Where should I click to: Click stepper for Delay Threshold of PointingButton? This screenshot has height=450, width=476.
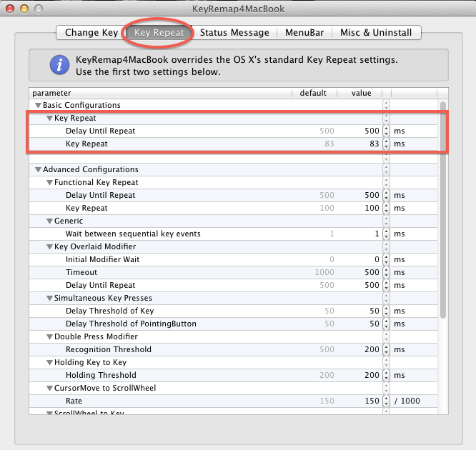coord(386,324)
